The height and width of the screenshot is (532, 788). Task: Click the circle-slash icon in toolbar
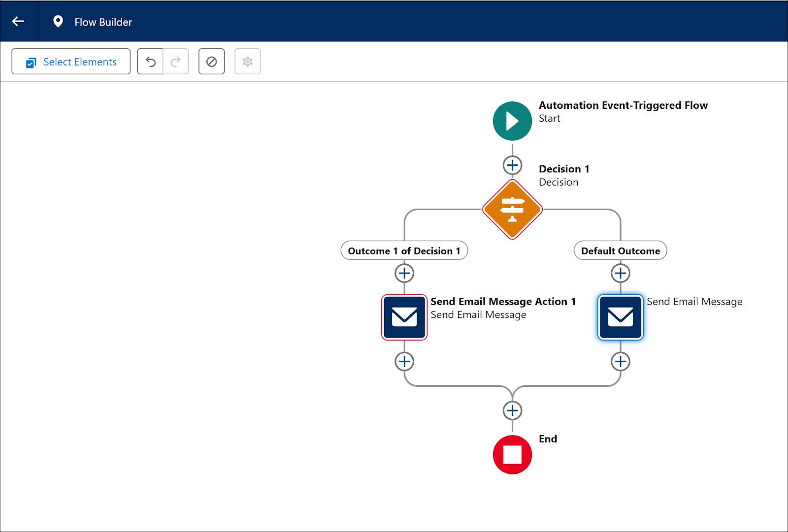coord(212,62)
